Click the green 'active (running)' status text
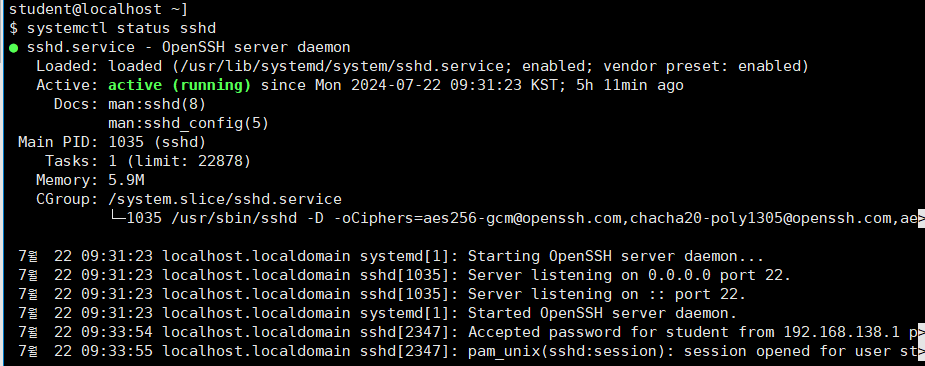Image resolution: width=925 pixels, height=366 pixels. click(180, 86)
